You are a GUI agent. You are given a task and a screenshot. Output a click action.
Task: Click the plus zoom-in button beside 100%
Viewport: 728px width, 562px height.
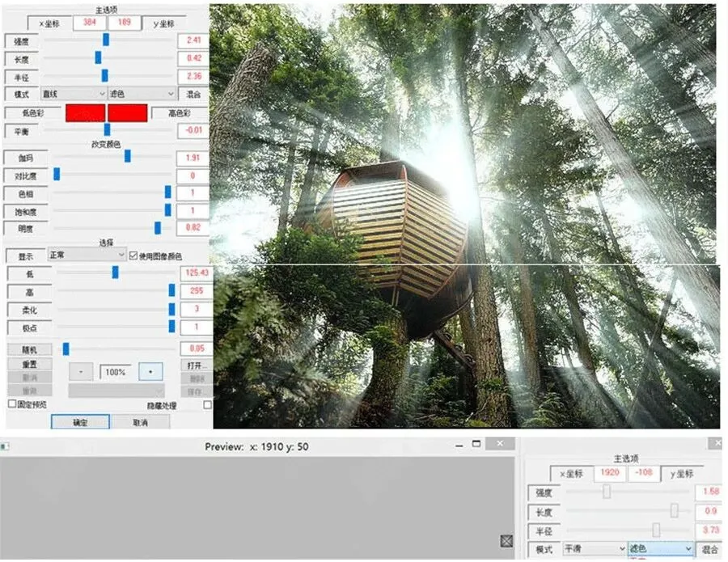pyautogui.click(x=150, y=372)
